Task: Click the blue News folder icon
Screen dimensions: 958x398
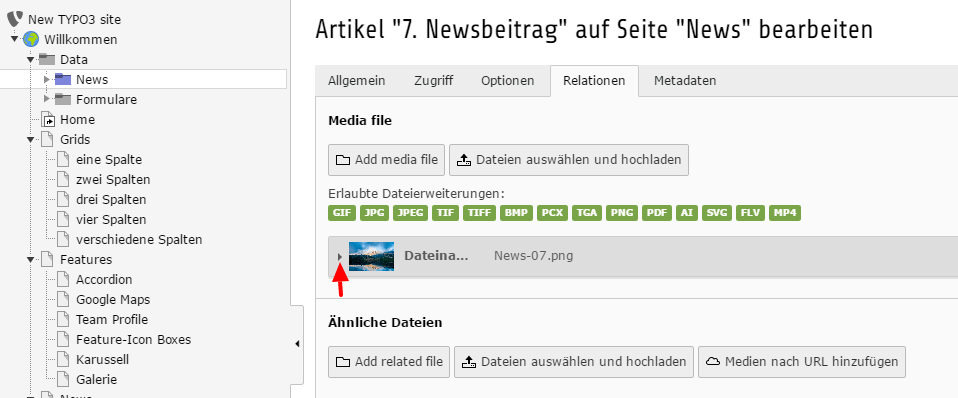Action: click(63, 79)
